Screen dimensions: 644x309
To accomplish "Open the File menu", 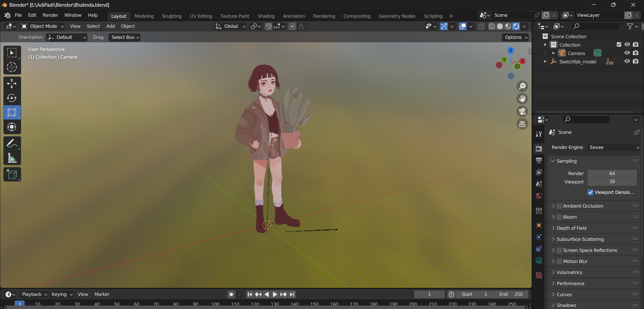I will 18,15.
